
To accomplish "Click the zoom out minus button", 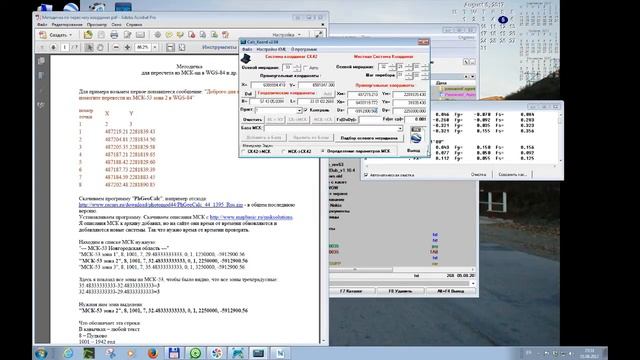I will pyautogui.click(x=116, y=48).
